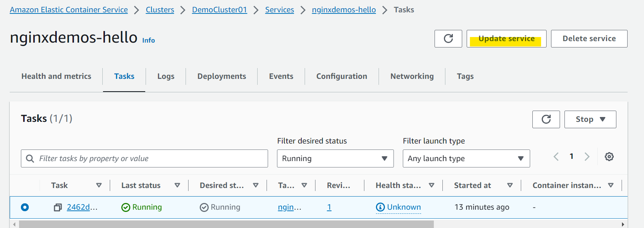Sort by Task definition column arrow
Viewport: 644px width, 228px height.
(304, 185)
